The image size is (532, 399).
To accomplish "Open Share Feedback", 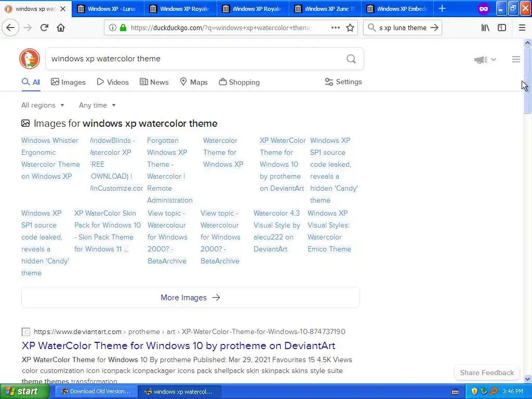I will (487, 373).
